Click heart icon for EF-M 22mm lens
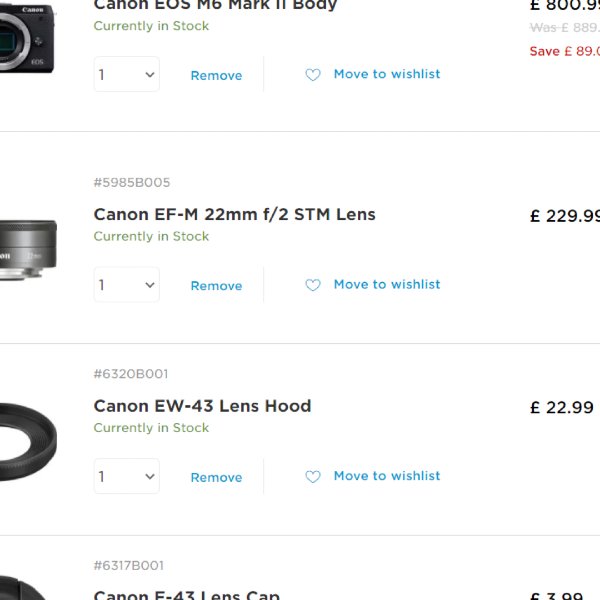 [313, 285]
